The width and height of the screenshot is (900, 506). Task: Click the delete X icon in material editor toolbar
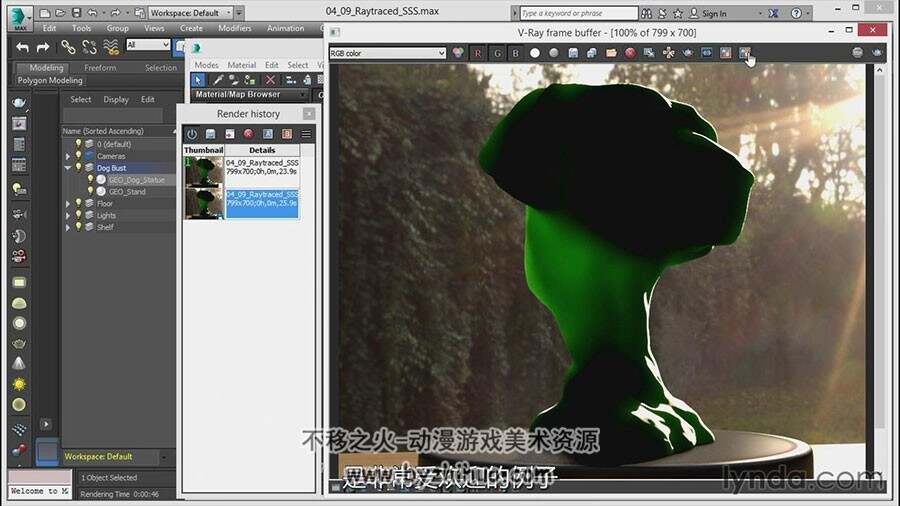tap(270, 80)
